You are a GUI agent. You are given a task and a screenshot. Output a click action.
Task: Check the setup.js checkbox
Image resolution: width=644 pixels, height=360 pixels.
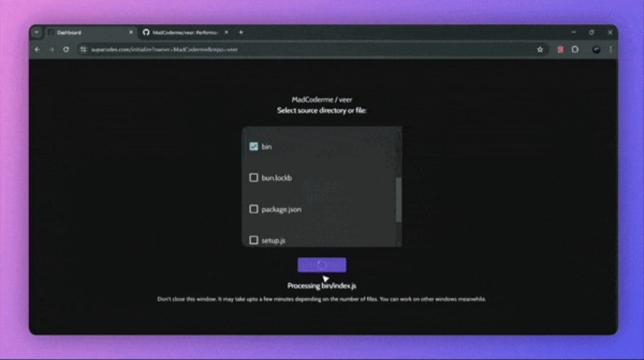tap(254, 240)
